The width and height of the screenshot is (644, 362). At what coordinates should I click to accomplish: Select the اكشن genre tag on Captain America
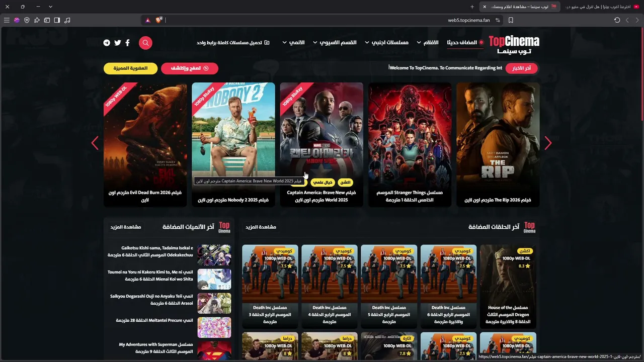click(x=345, y=183)
